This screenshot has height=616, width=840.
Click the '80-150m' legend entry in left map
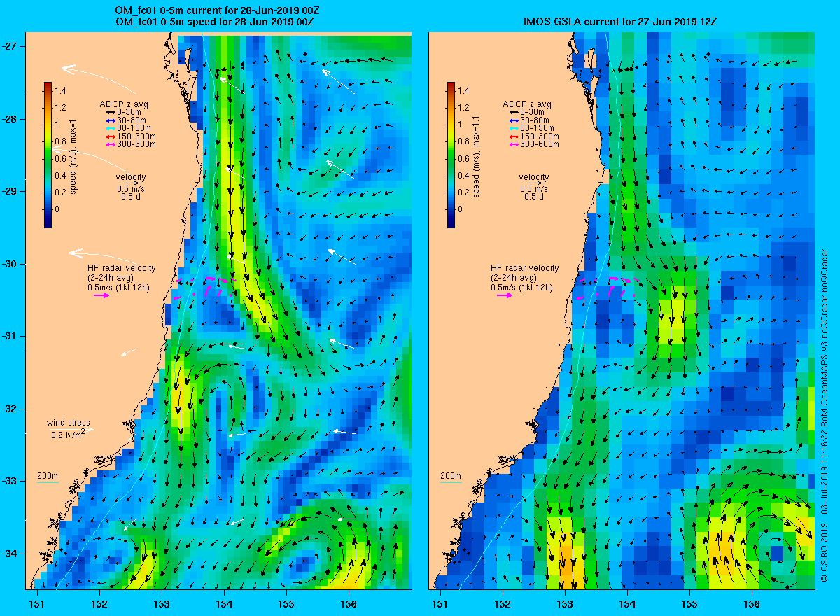[129, 128]
